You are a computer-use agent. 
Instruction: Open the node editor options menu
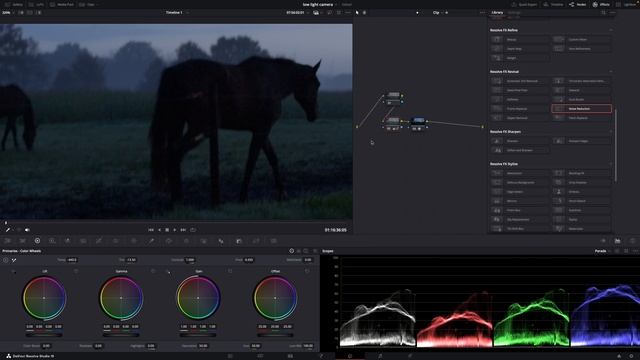coord(482,13)
